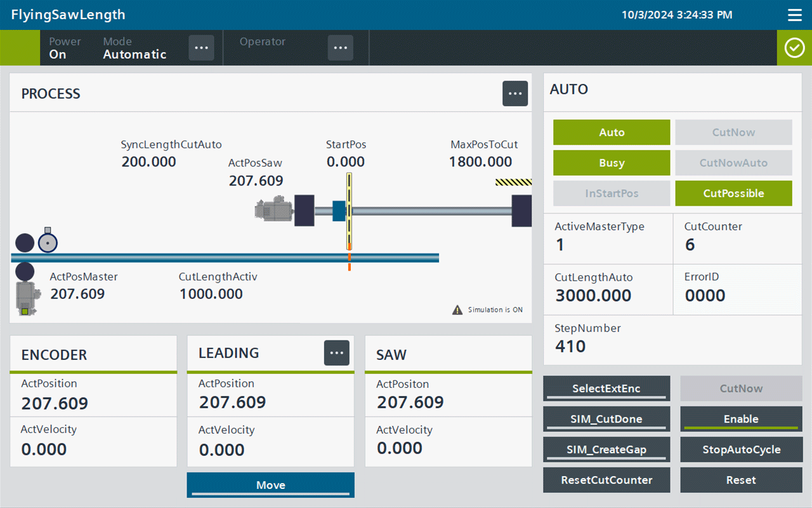Toggle the SIM_CreateGap button
This screenshot has width=812, height=508.
pyautogui.click(x=606, y=450)
